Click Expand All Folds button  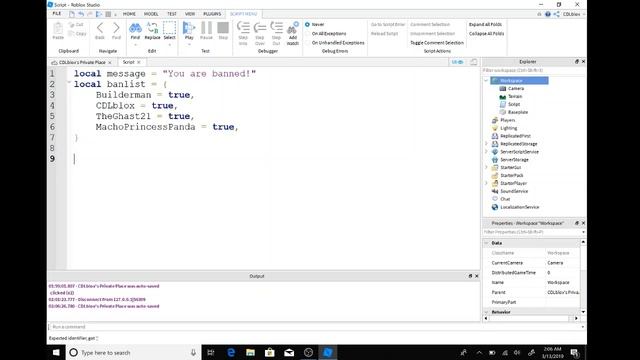tap(485, 24)
